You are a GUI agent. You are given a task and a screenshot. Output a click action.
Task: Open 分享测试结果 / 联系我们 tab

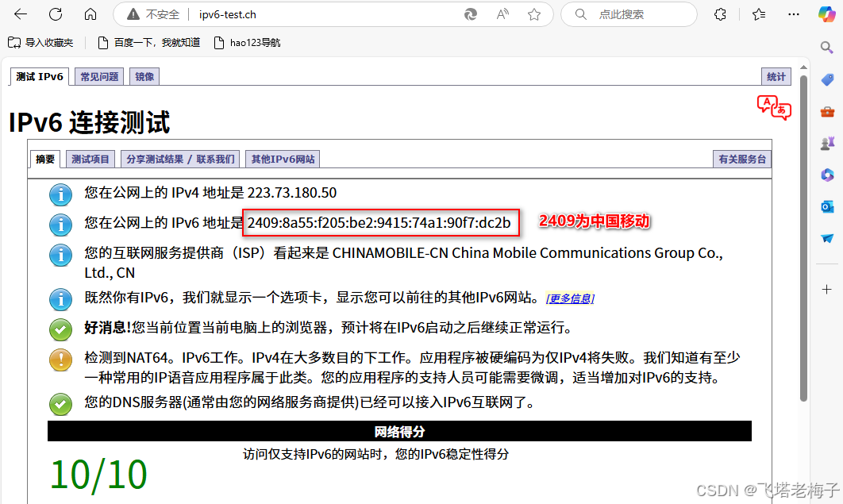[180, 159]
